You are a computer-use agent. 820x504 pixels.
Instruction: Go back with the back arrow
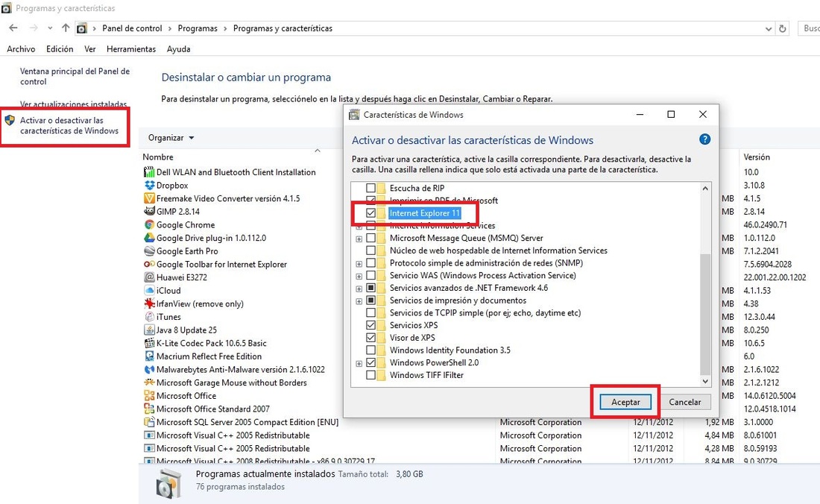(13, 28)
